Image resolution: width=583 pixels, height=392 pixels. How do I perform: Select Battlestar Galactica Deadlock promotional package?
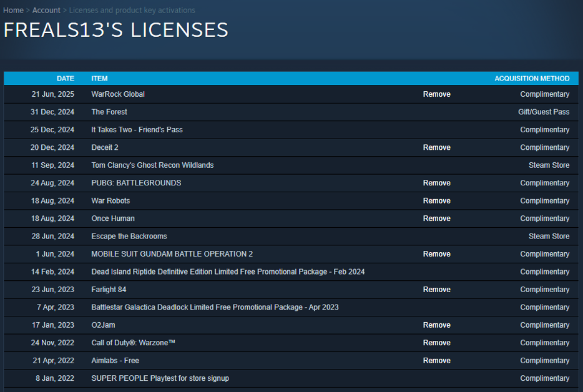(215, 307)
